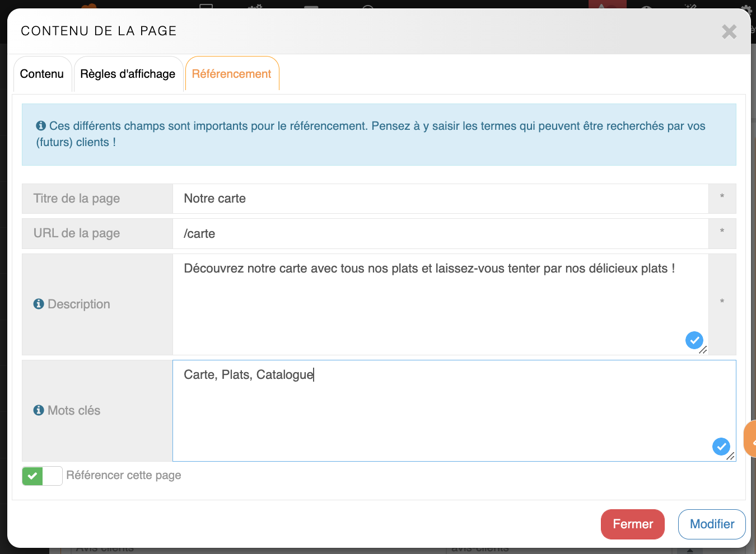The image size is (756, 554).
Task: Select the Référencement tab
Action: 231,74
